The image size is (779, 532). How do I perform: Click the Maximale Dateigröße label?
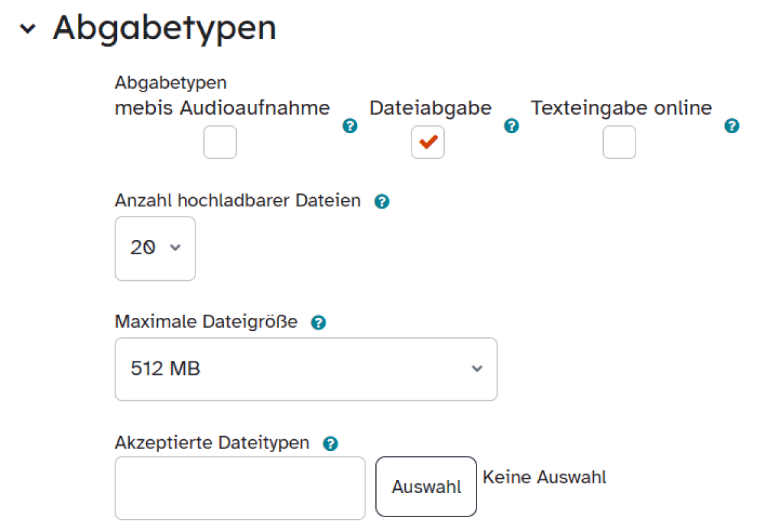coord(206,321)
